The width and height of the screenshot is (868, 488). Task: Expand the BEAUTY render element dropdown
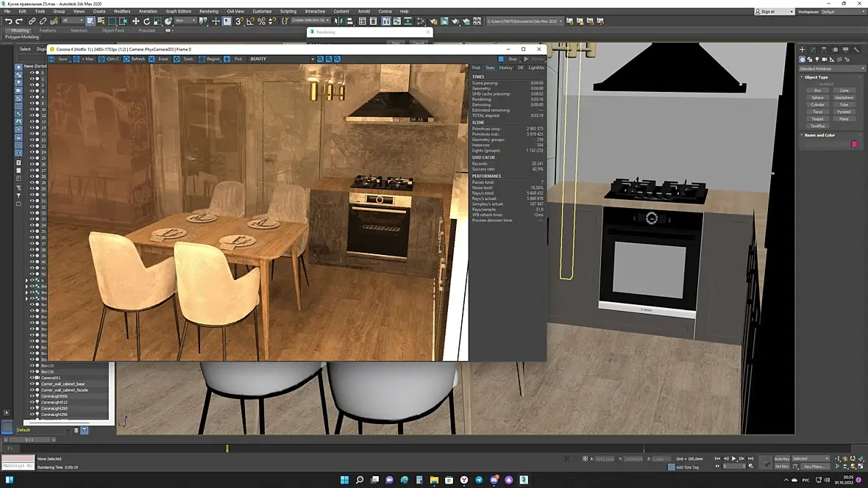click(x=312, y=59)
